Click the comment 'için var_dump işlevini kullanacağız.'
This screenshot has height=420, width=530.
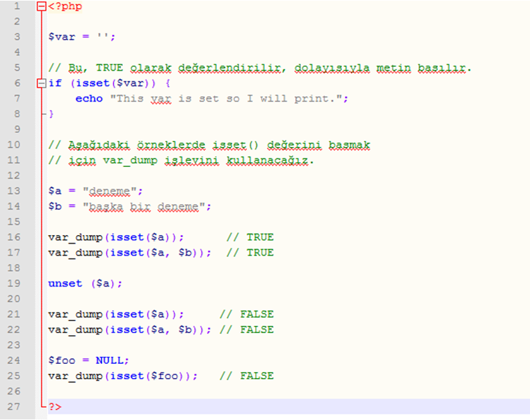pyautogui.click(x=181, y=160)
